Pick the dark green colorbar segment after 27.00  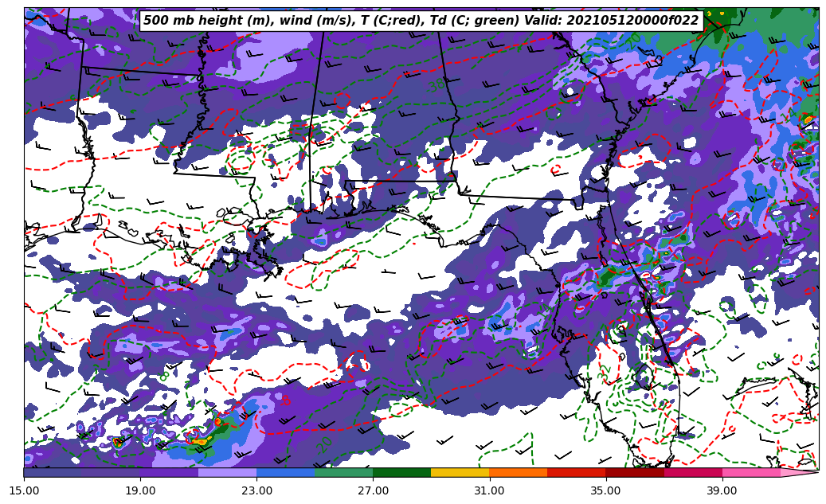point(402,472)
